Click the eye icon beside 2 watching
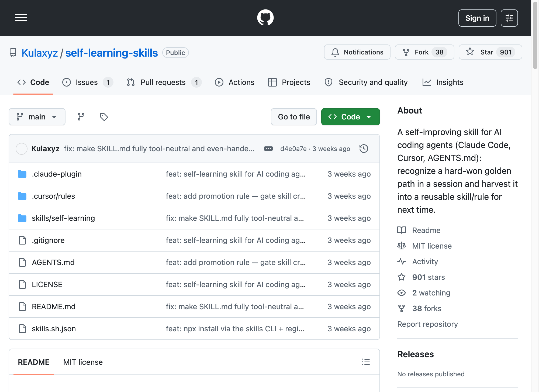 click(402, 293)
